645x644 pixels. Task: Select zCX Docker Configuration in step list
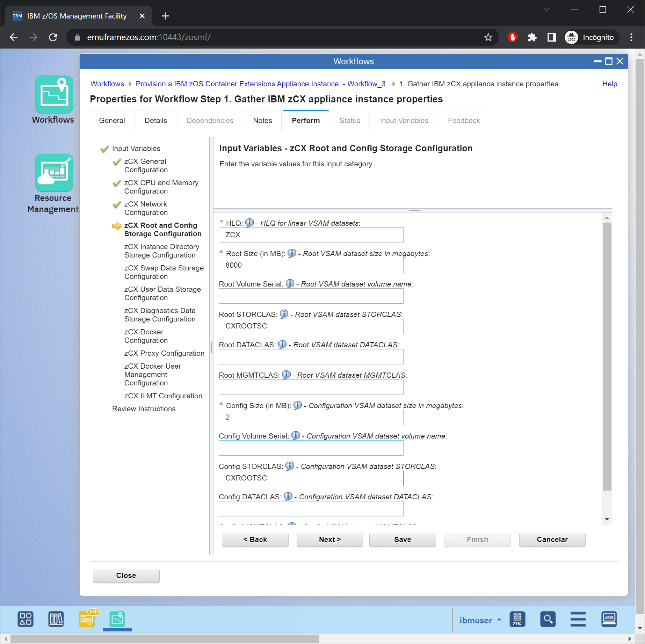click(146, 336)
